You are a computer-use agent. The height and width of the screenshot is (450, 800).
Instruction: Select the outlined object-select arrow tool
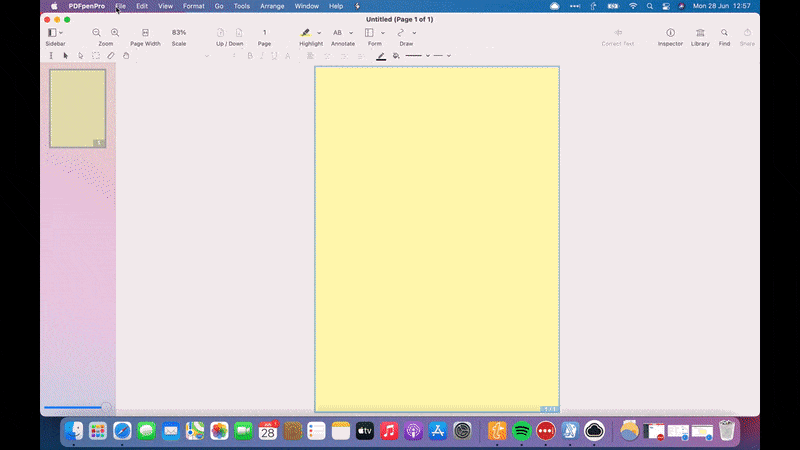81,56
